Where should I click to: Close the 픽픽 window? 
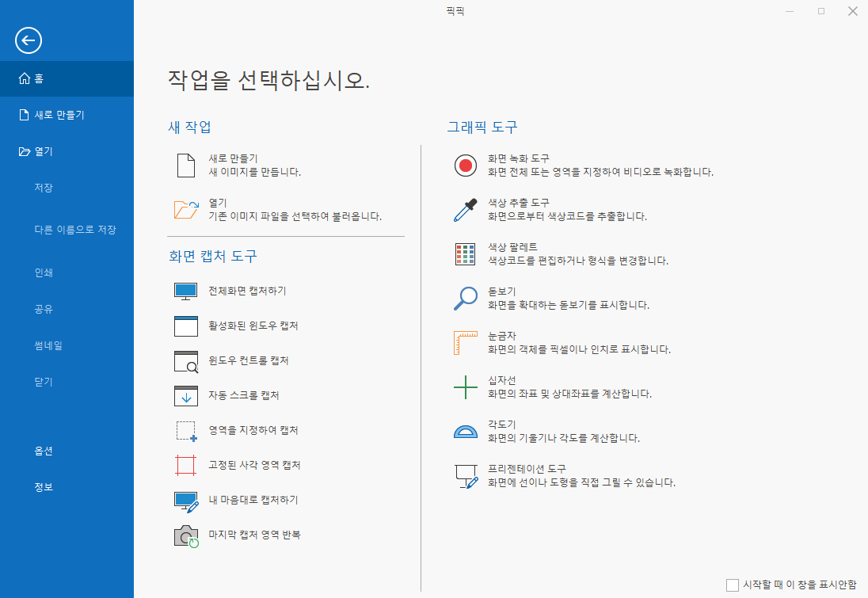point(852,11)
